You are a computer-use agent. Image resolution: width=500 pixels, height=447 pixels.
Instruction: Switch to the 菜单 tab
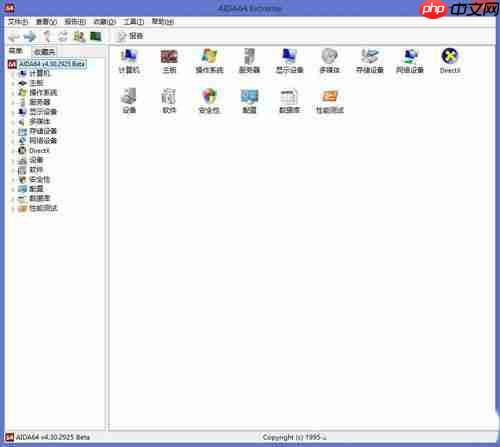(x=16, y=51)
